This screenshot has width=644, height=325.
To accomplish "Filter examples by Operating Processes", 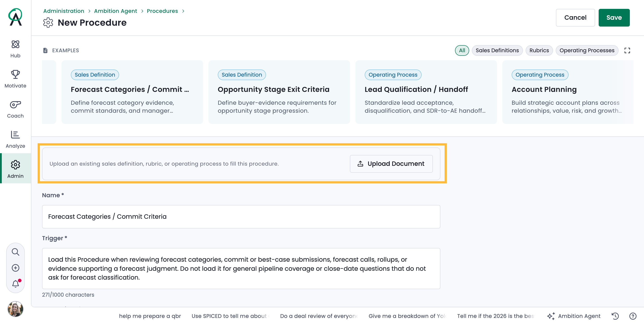I will pyautogui.click(x=587, y=50).
